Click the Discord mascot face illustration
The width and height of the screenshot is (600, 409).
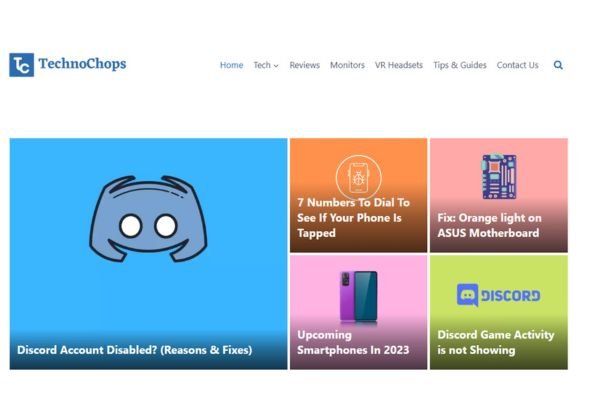(x=148, y=218)
